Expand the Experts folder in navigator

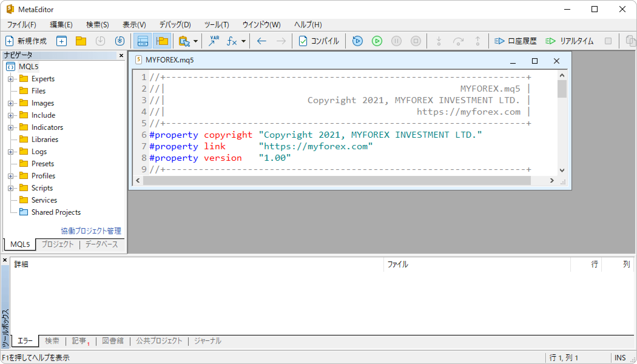(11, 79)
